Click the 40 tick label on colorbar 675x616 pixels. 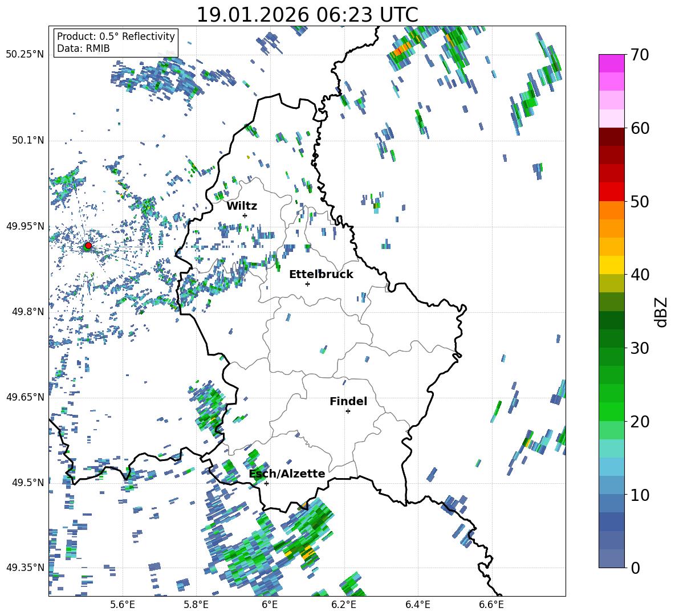click(640, 275)
